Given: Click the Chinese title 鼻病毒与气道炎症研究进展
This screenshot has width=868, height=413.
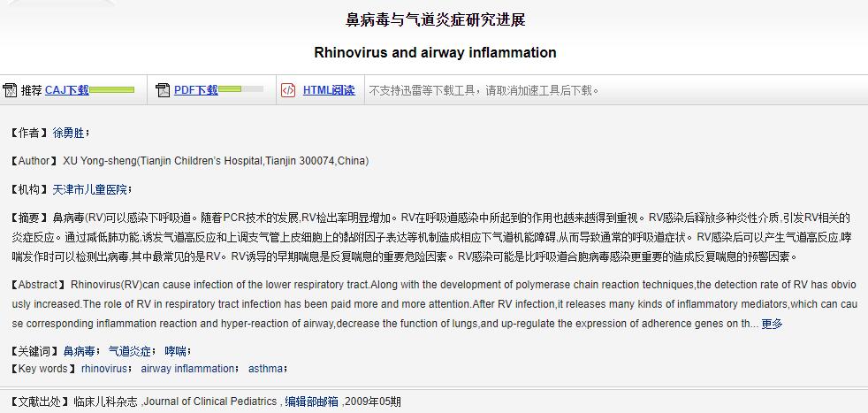Looking at the screenshot, I should click(435, 19).
